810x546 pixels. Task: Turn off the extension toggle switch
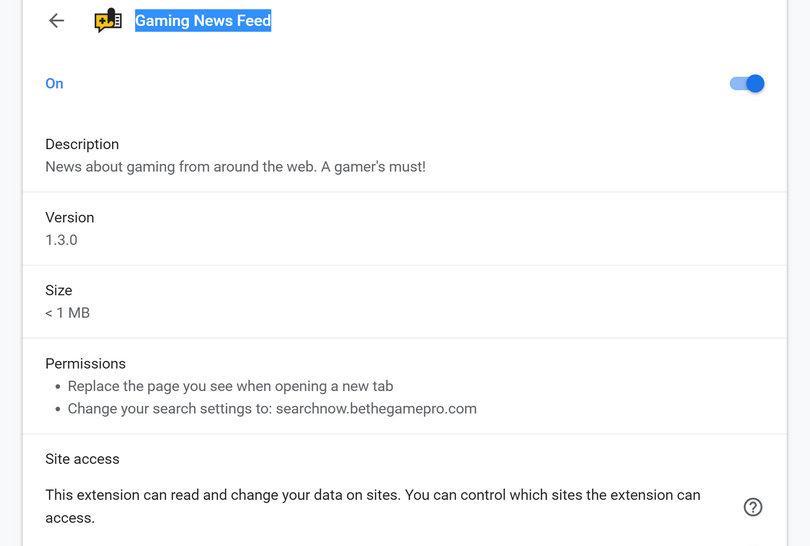tap(747, 84)
